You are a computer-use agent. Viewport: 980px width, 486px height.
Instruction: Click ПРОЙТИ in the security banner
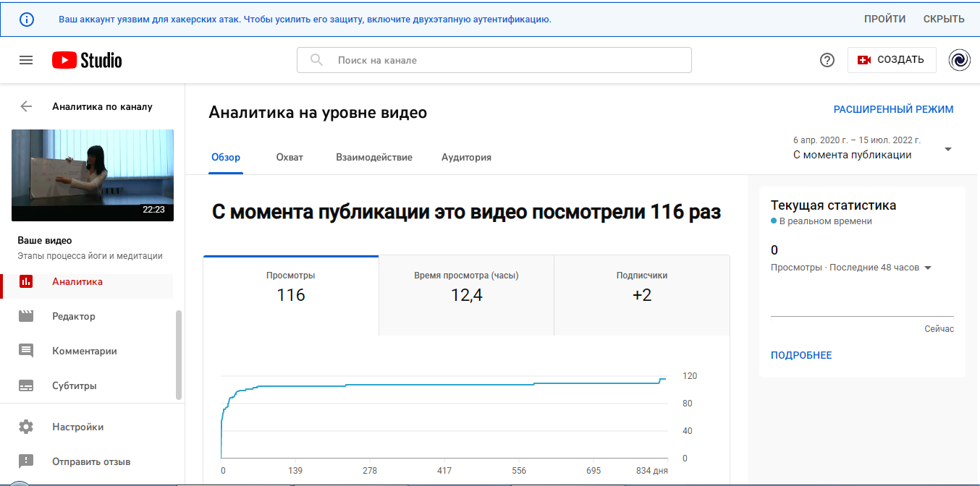pos(884,19)
